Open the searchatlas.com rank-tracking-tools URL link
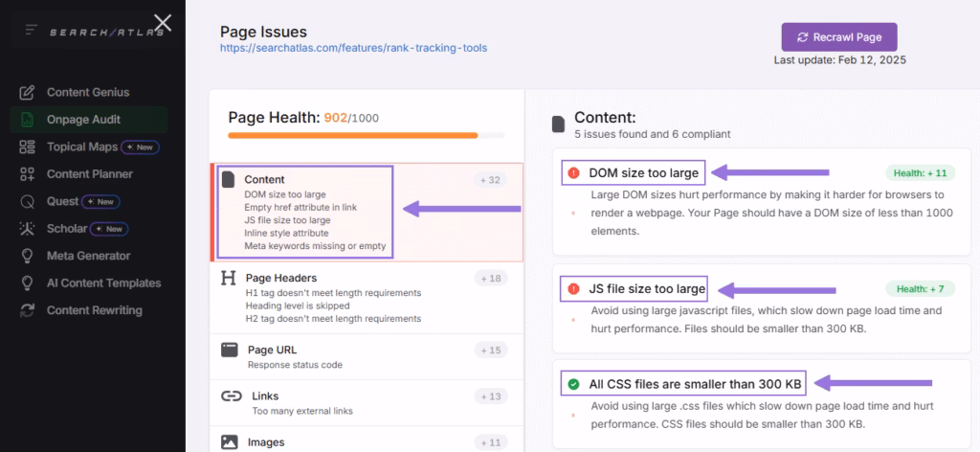Screen dimensions: 980x452 (x=360, y=47)
